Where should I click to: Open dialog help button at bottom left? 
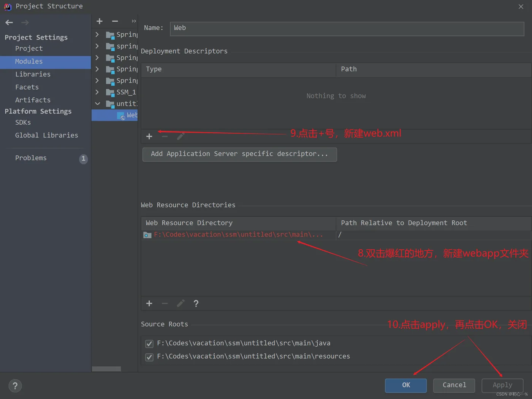click(x=15, y=386)
